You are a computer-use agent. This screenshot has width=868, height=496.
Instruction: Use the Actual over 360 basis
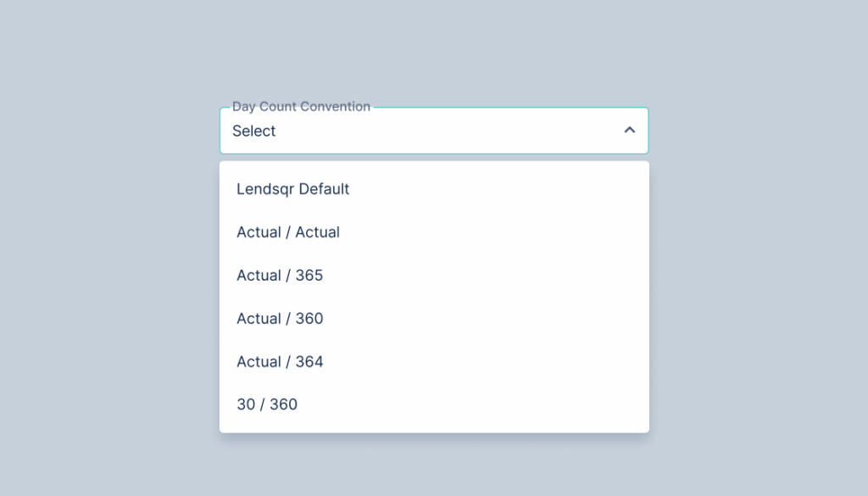280,319
